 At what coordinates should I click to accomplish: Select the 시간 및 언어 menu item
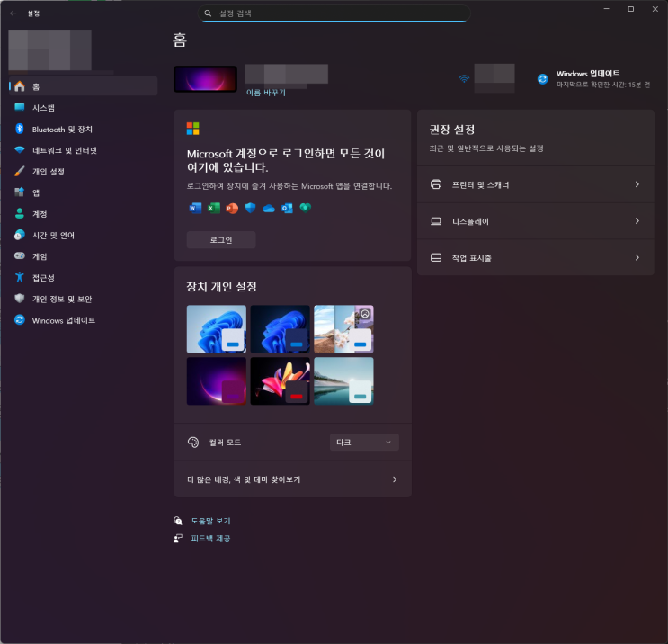(x=83, y=235)
